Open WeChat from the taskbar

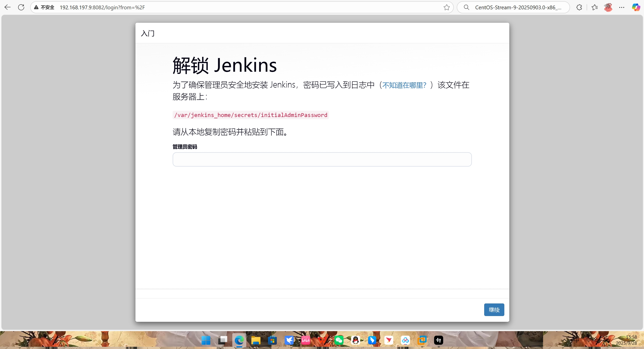coord(339,340)
